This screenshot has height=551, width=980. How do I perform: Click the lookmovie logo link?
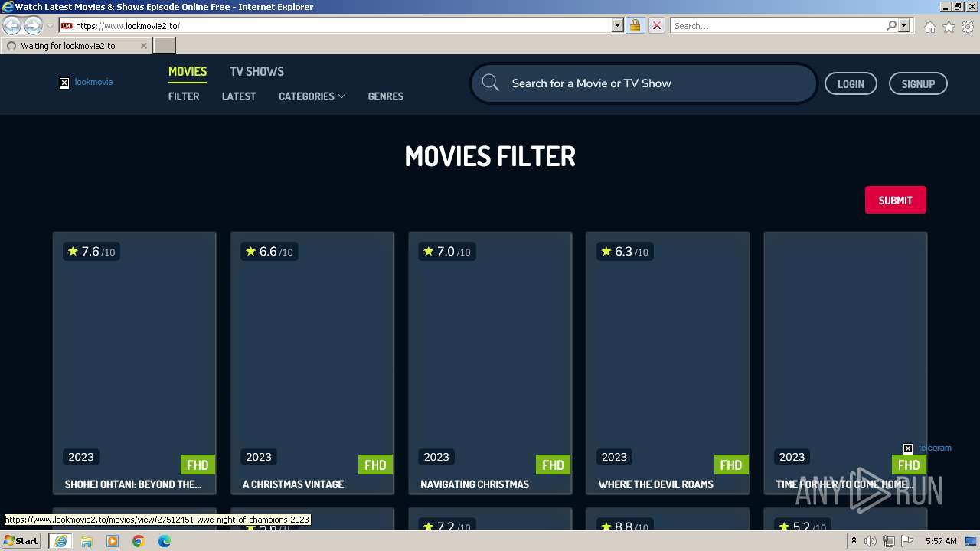[87, 82]
